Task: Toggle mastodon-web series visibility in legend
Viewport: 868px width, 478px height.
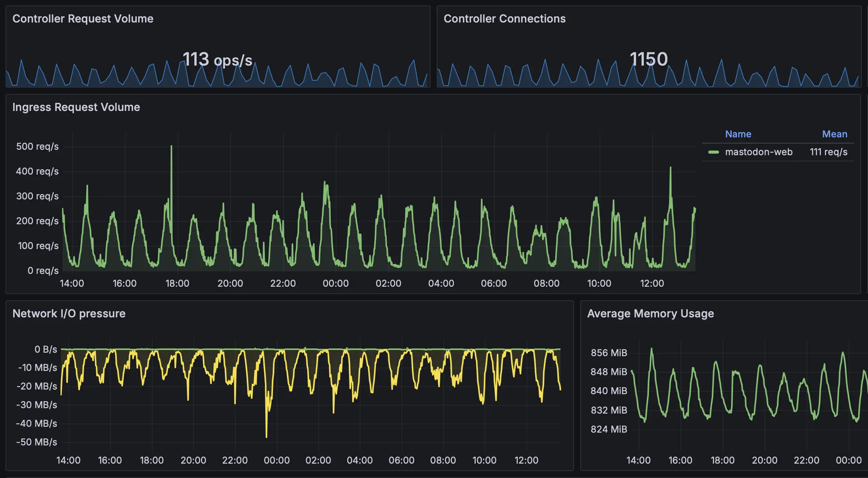Action: coord(758,152)
